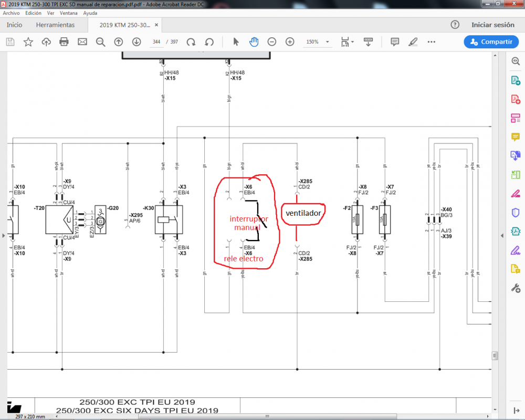Click vertical scrollbar up arrow

click(x=495, y=55)
